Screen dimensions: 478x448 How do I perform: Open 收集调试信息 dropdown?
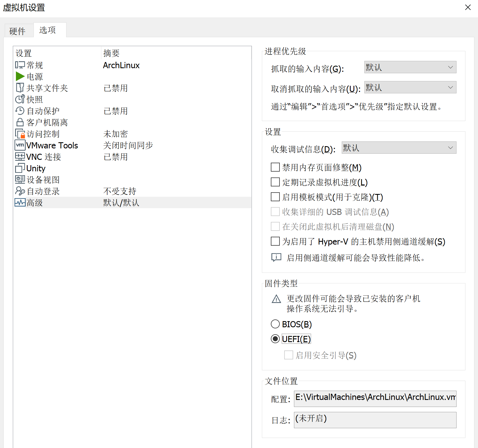(399, 148)
